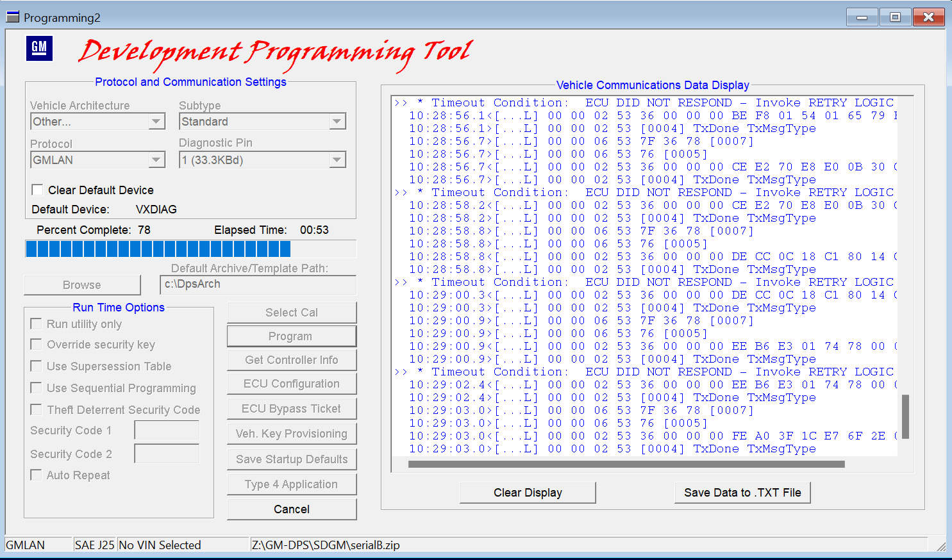Cancel the programming operation

(292, 509)
